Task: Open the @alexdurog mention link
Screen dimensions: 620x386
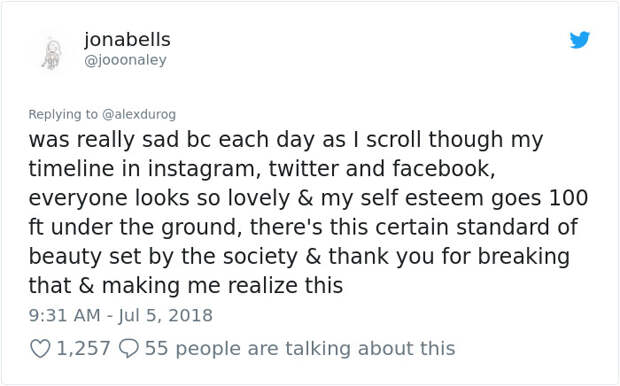Action: pos(139,114)
